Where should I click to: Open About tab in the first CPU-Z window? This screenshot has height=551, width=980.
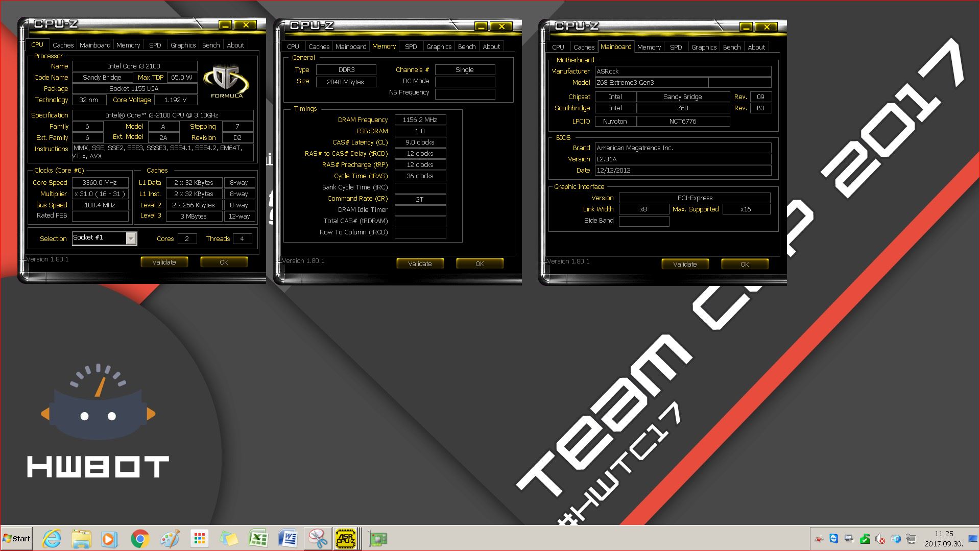click(x=235, y=45)
